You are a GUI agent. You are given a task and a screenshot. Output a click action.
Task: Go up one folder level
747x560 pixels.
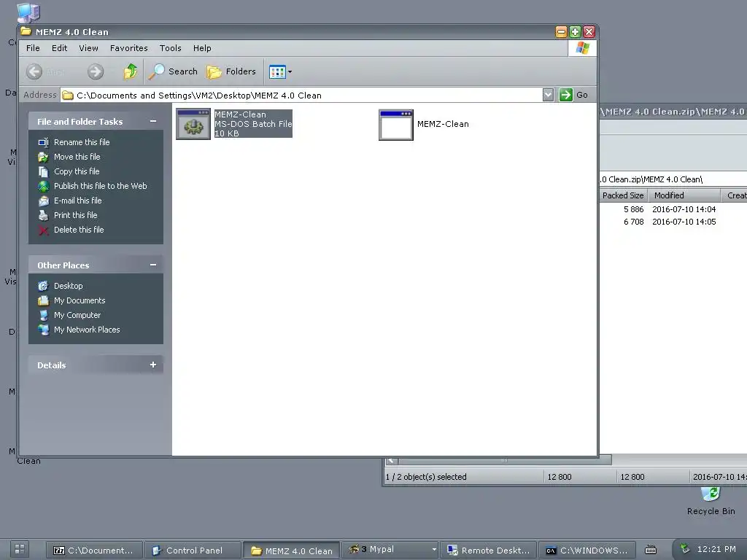click(130, 71)
